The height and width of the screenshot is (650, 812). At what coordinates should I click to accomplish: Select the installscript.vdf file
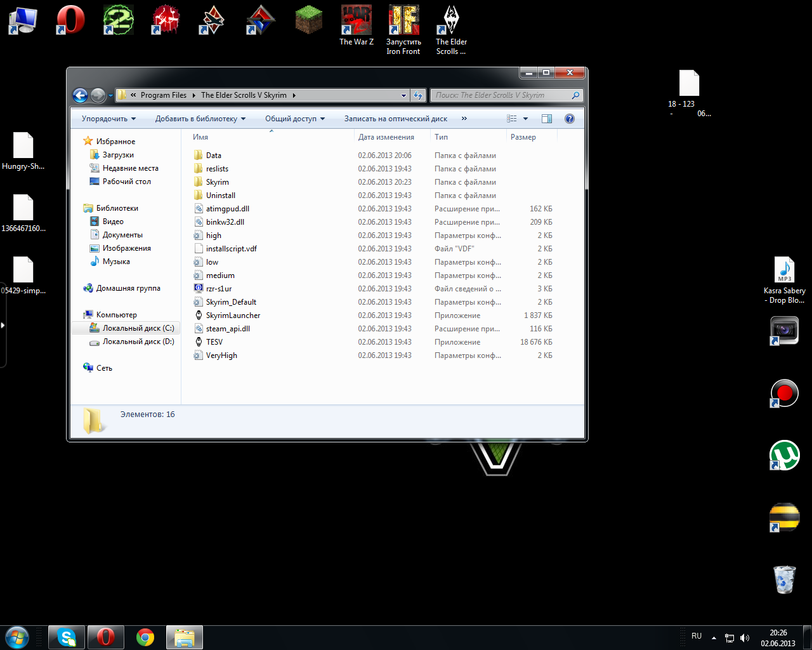[x=232, y=249]
